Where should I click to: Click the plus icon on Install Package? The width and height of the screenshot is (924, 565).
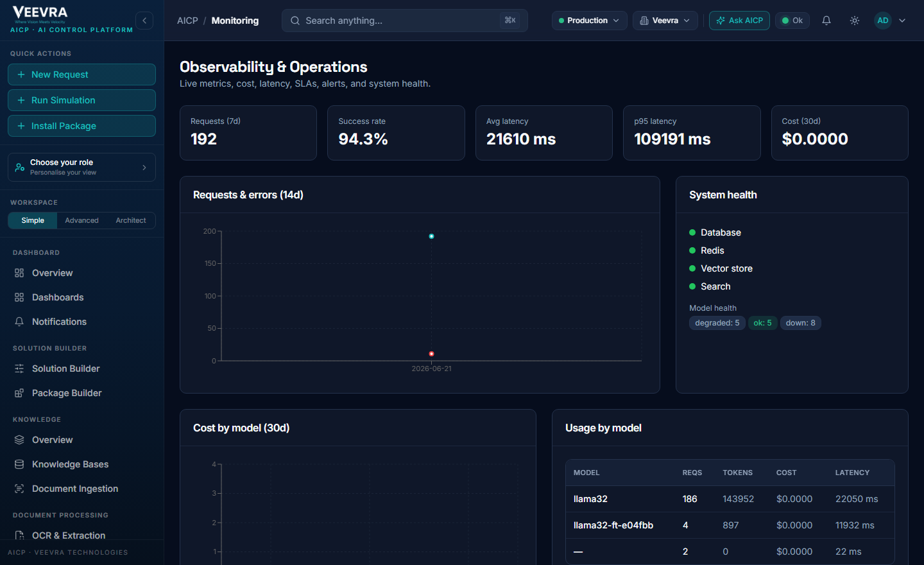pos(21,126)
